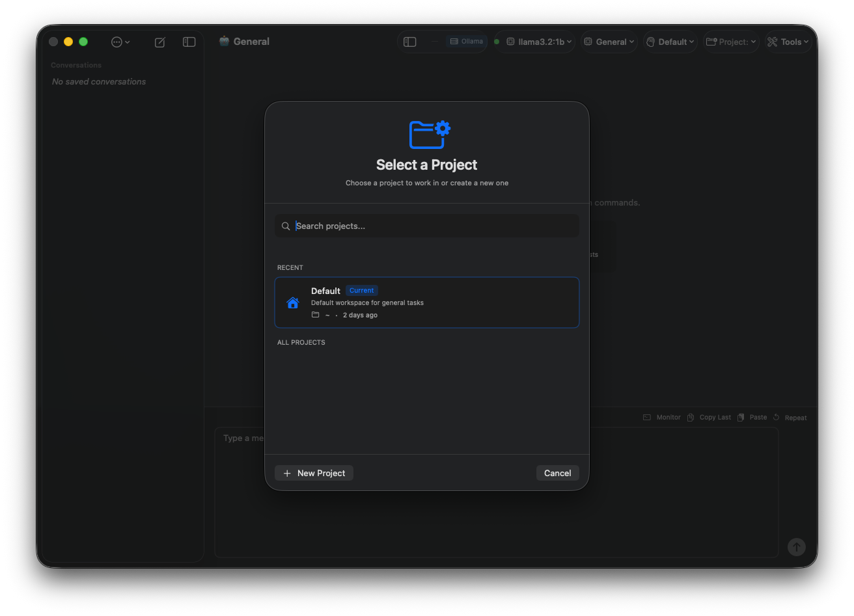
Task: Toggle the conversation panel icon in the toolbar
Action: pos(409,41)
